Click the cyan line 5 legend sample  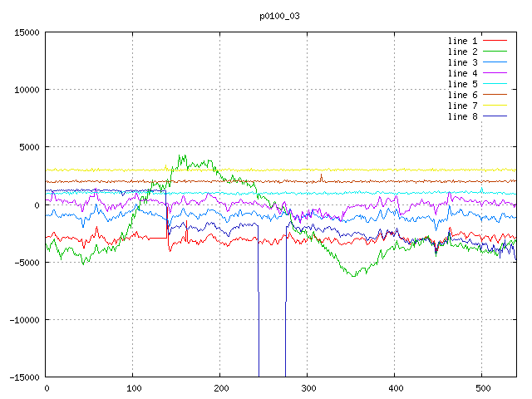click(x=495, y=84)
